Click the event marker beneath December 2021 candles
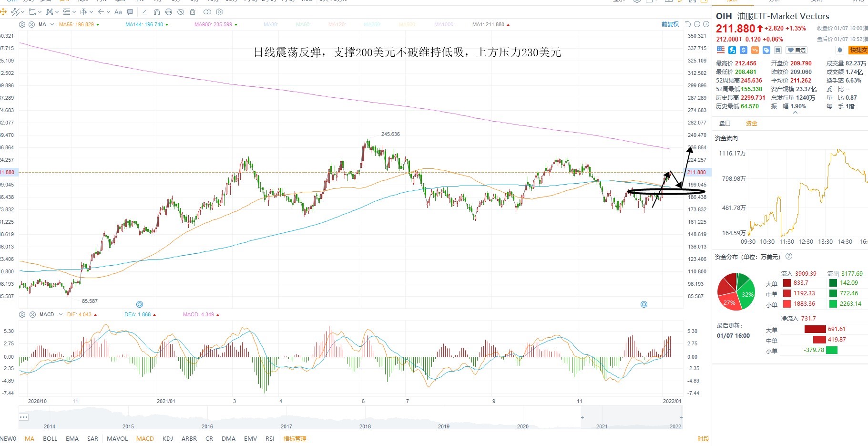Viewport: 868px width, 446px height. pyautogui.click(x=644, y=304)
